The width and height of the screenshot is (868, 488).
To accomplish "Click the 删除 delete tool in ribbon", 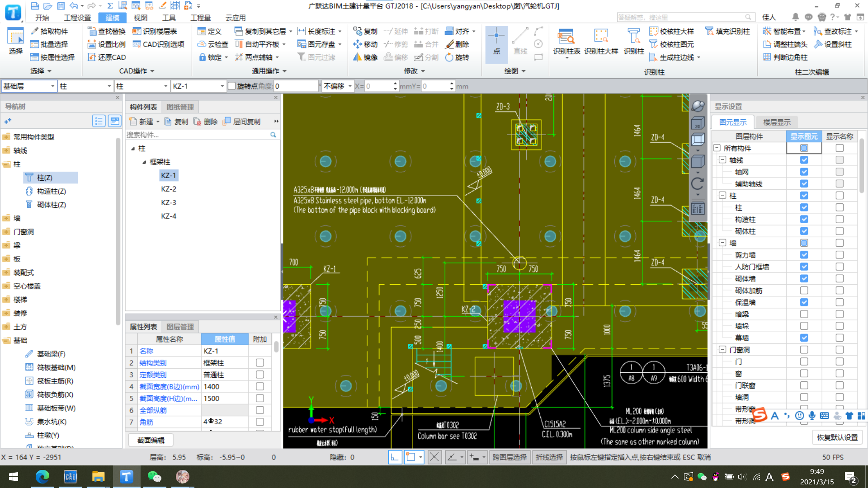I will tap(457, 44).
